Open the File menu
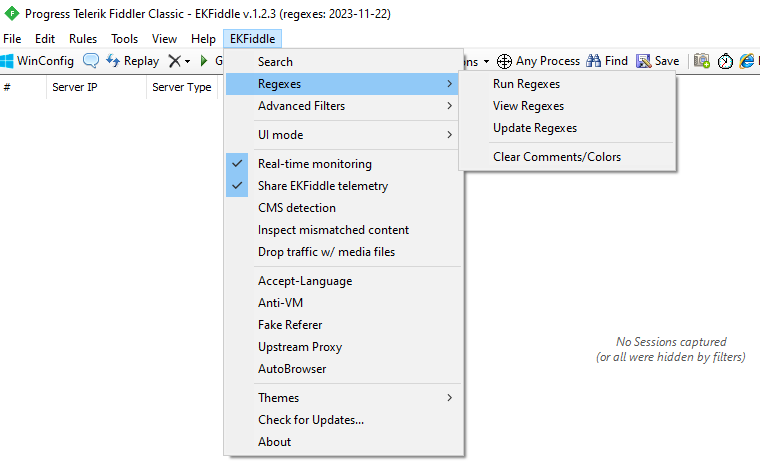760x471 pixels. pyautogui.click(x=12, y=39)
